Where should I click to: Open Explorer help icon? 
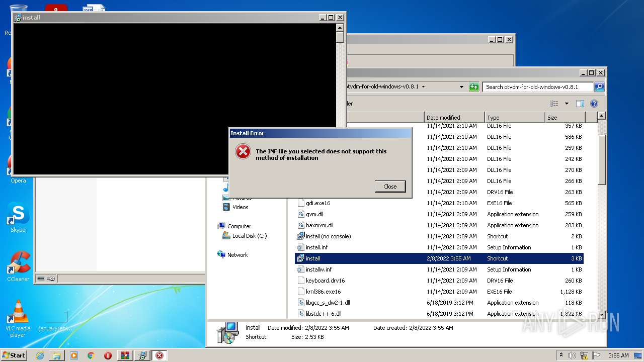pos(594,104)
